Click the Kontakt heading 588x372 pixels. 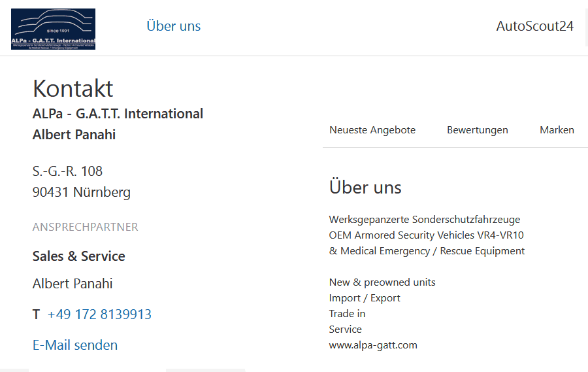pyautogui.click(x=73, y=88)
